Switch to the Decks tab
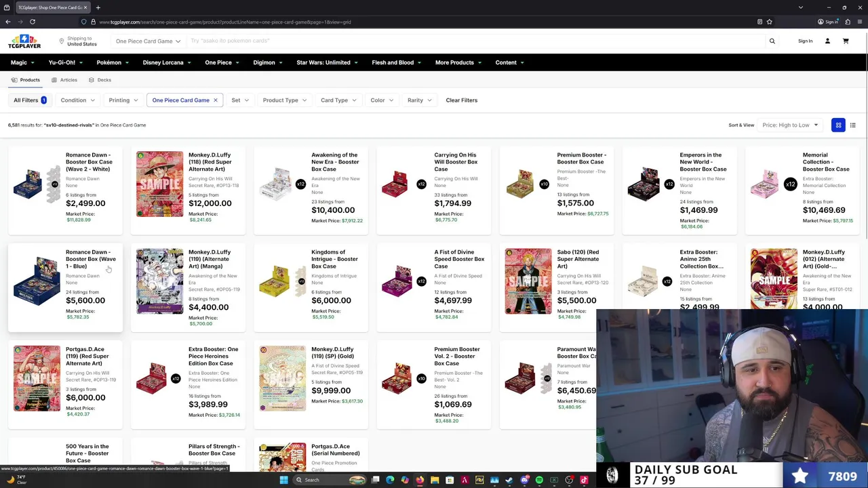Screen dimensions: 868x488 [x=100, y=80]
